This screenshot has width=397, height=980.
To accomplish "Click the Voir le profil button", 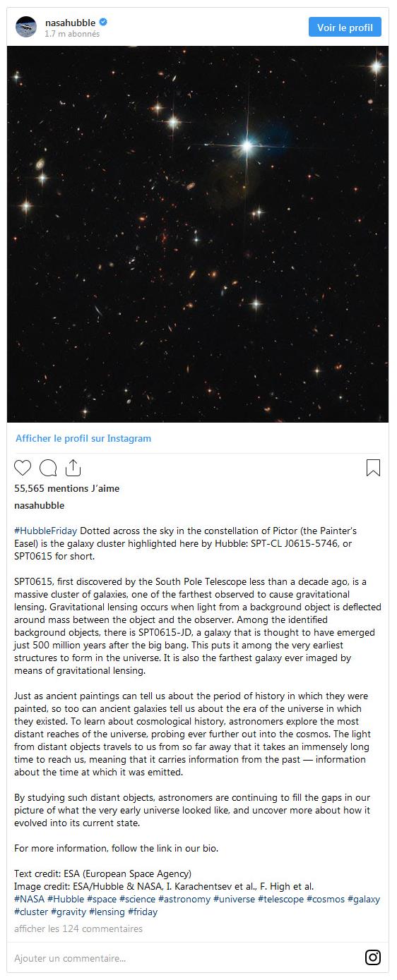I will (345, 28).
